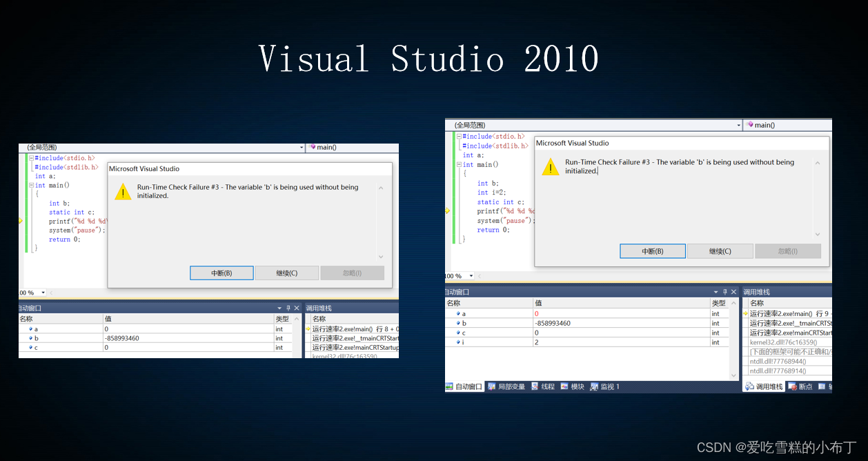Switch to 调用堆栈 tab in right screenshot
The height and width of the screenshot is (461, 868).
pyautogui.click(x=764, y=386)
